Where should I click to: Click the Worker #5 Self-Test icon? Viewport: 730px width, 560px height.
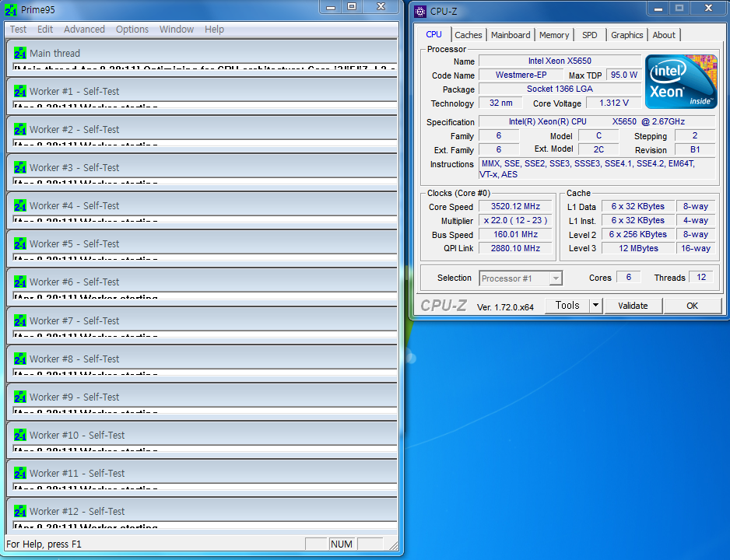[x=20, y=243]
